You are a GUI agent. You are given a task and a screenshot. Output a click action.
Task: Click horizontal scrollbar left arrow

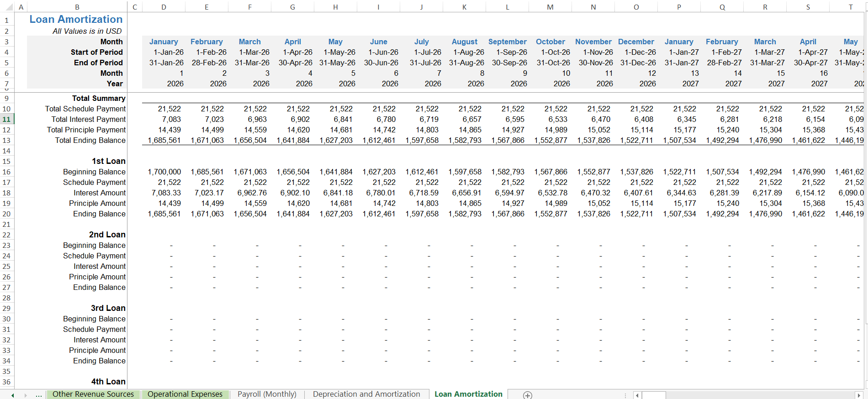(x=637, y=395)
